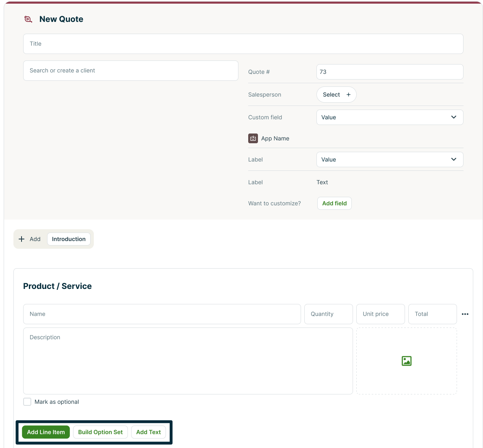Click the Build Option Set button

coord(100,432)
